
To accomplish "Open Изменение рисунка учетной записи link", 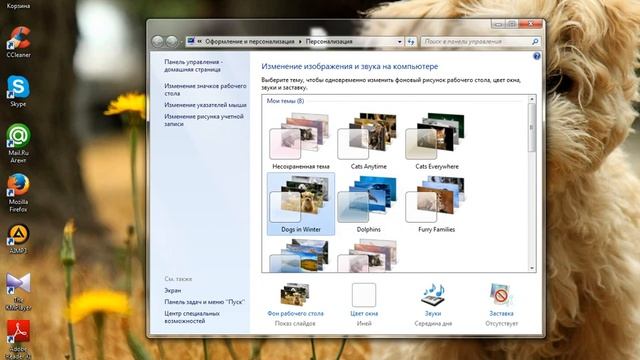I will click(x=204, y=120).
